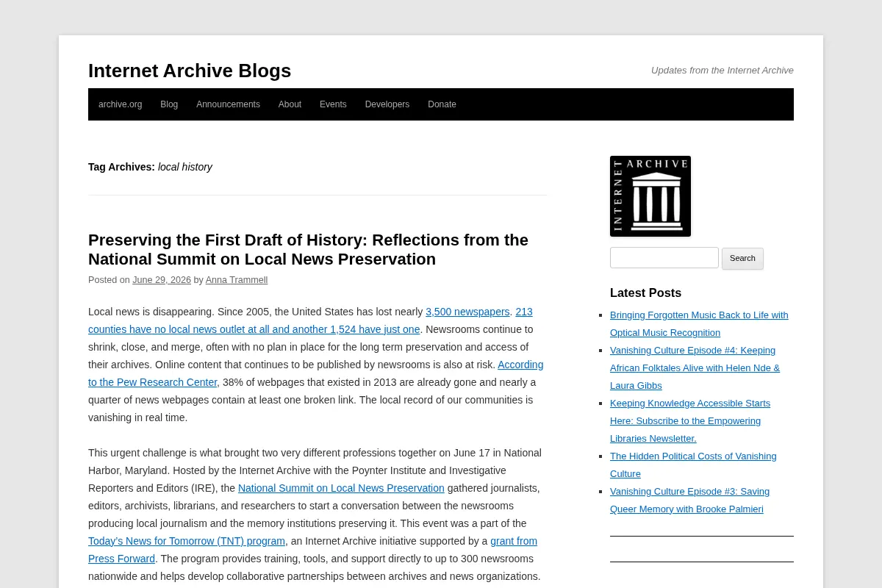Open the 213 counties have no local news outlet link
This screenshot has width=882, height=588.
(254, 329)
